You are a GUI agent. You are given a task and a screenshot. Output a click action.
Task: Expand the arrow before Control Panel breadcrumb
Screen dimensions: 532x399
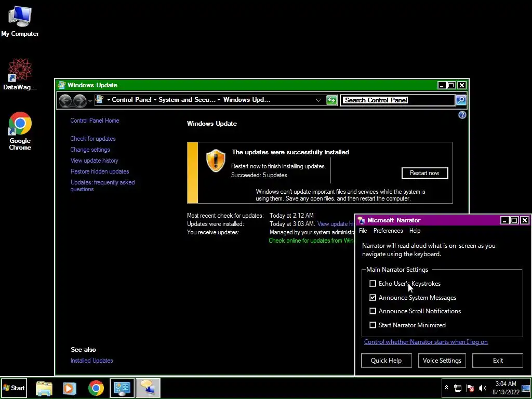(x=109, y=100)
